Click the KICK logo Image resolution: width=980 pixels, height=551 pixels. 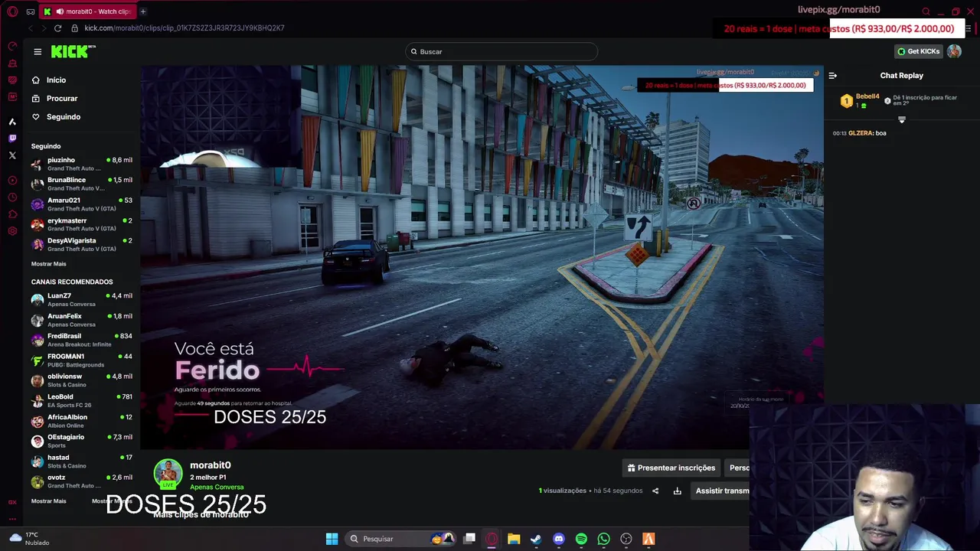[73, 51]
